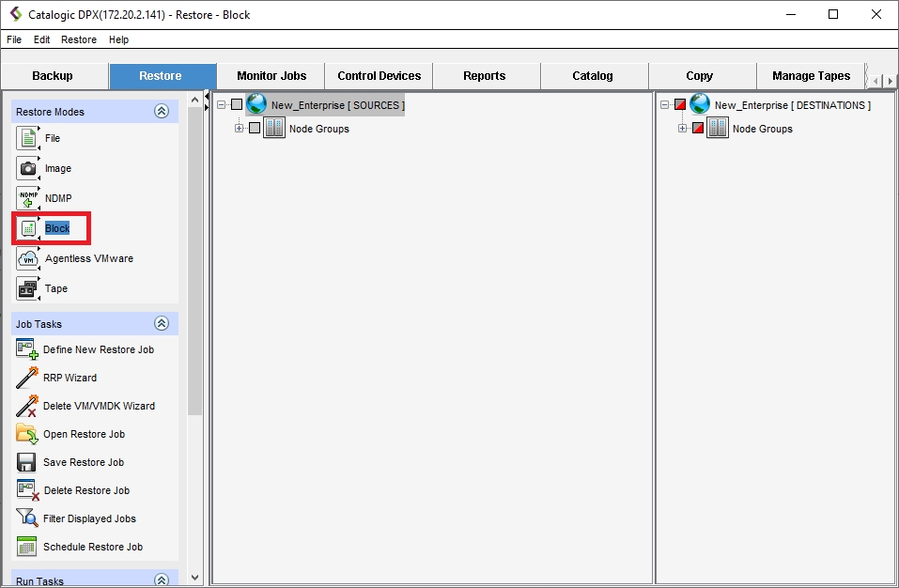Switch to the Monitor Jobs tab
899x588 pixels.
pyautogui.click(x=271, y=76)
